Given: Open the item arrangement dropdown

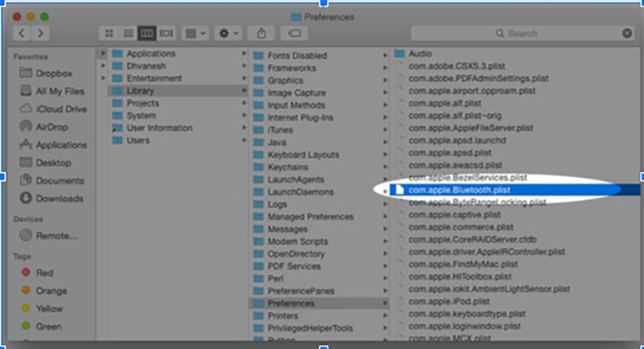Looking at the screenshot, I should click(195, 33).
